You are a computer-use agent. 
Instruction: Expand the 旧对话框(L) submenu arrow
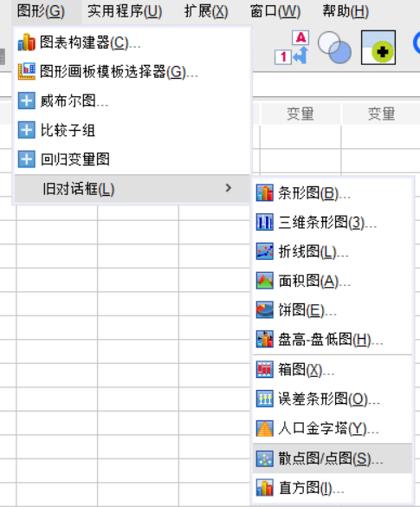click(228, 188)
